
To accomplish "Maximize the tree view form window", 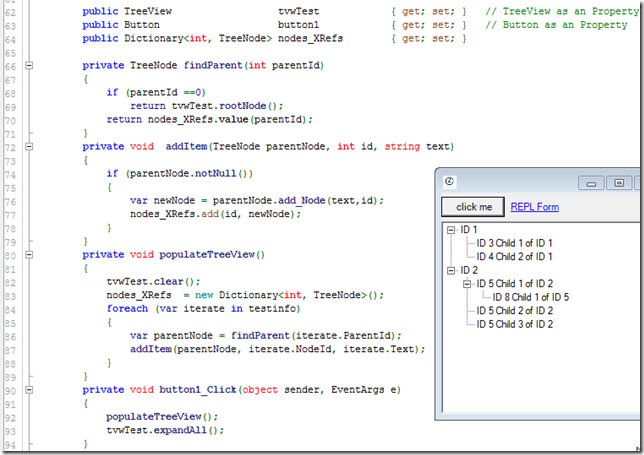I will [x=619, y=183].
